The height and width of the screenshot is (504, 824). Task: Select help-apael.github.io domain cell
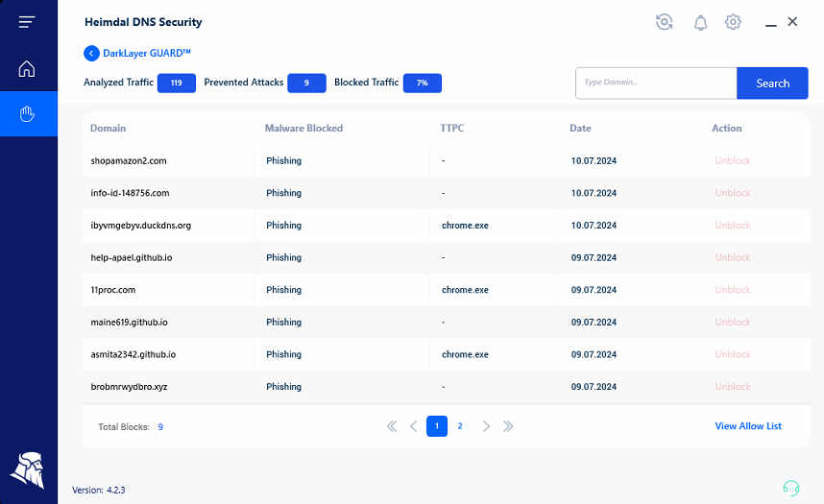coord(132,257)
